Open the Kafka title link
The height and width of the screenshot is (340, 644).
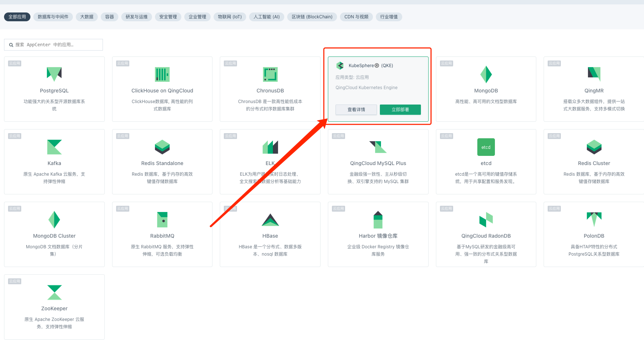coord(54,163)
